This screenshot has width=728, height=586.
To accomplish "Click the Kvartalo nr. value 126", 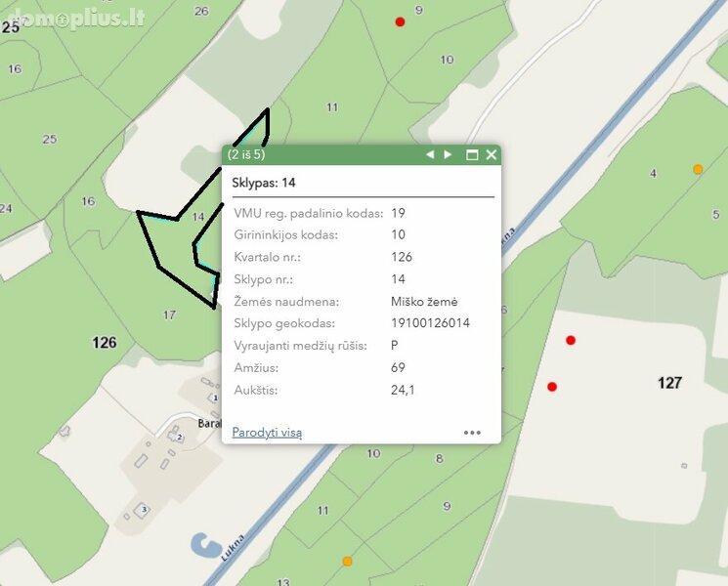I will (402, 257).
